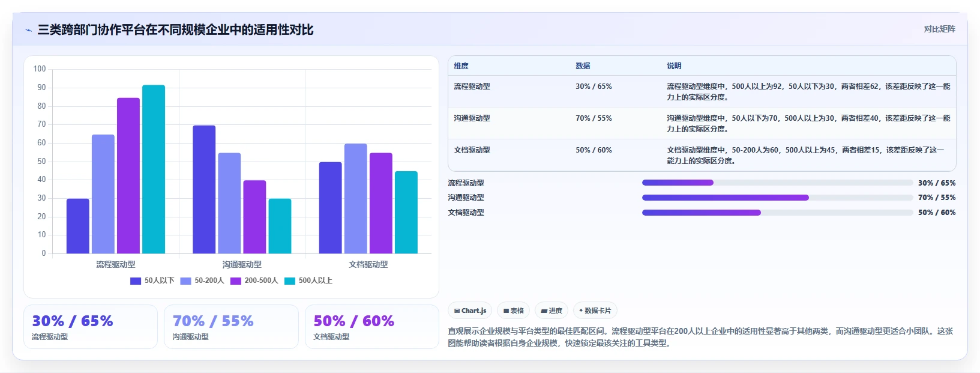
Task: Select the 表格 tag chip
Action: click(x=513, y=311)
